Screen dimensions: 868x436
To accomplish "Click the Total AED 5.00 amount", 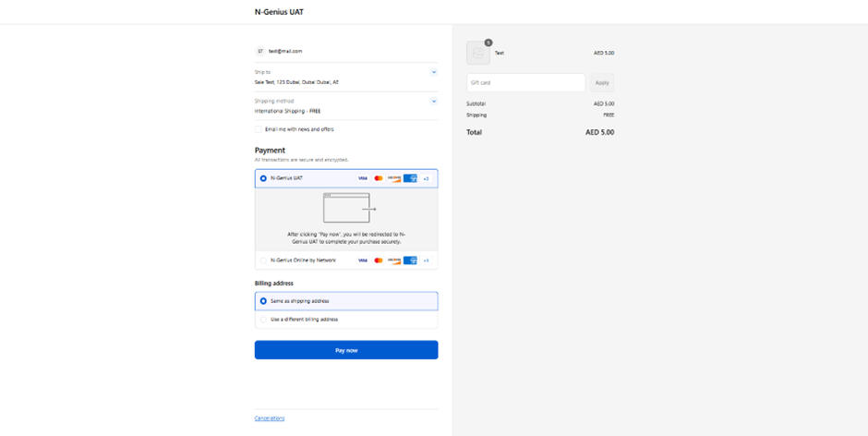I will coord(600,132).
